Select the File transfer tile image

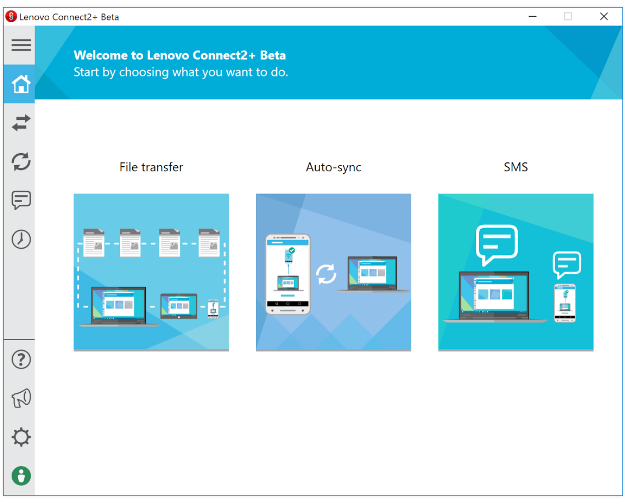(151, 272)
